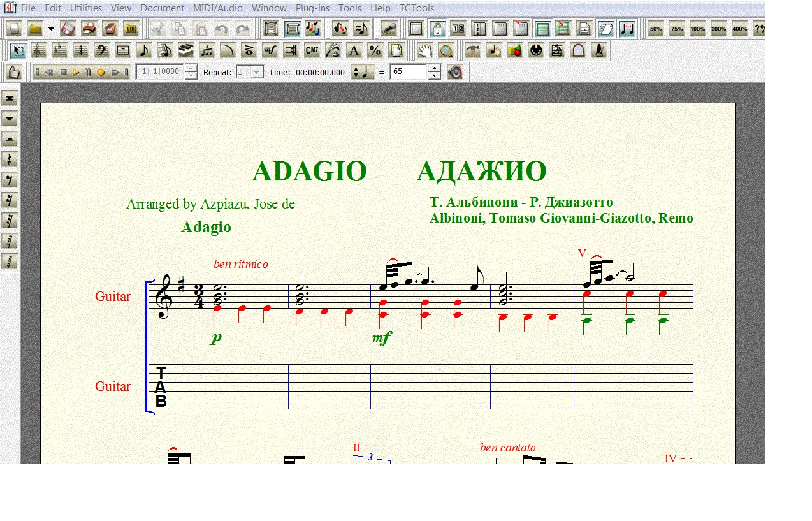
Task: Save the document with the floppy icon
Action: (68, 29)
